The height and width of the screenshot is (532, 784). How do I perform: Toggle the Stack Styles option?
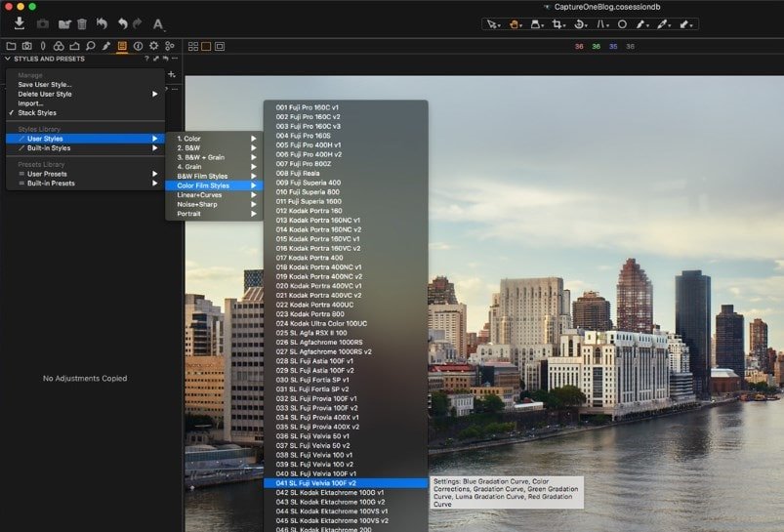pyautogui.click(x=37, y=113)
